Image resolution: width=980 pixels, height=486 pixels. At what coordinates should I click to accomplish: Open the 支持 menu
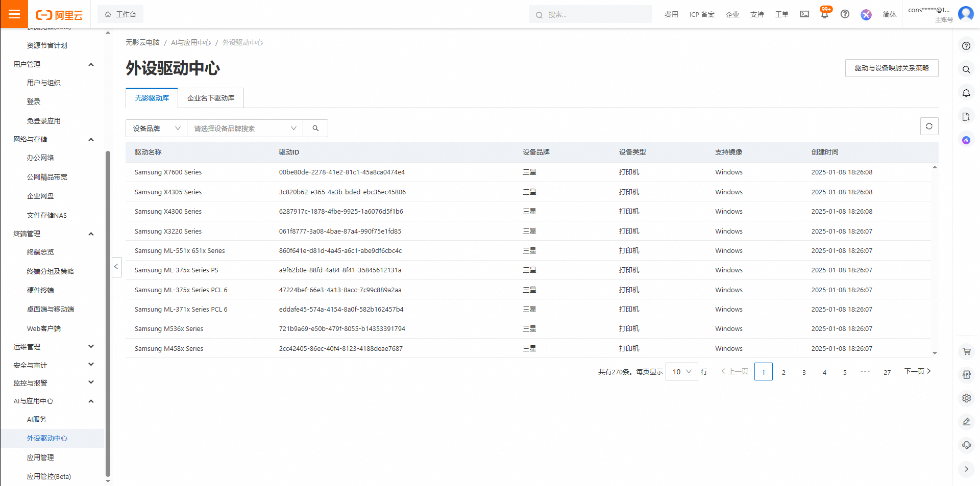(757, 14)
